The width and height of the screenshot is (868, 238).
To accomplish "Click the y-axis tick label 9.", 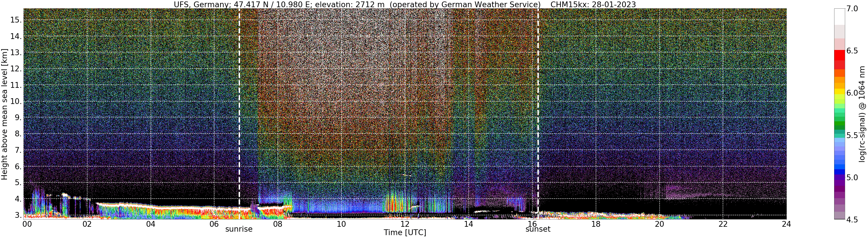I will [x=18, y=118].
